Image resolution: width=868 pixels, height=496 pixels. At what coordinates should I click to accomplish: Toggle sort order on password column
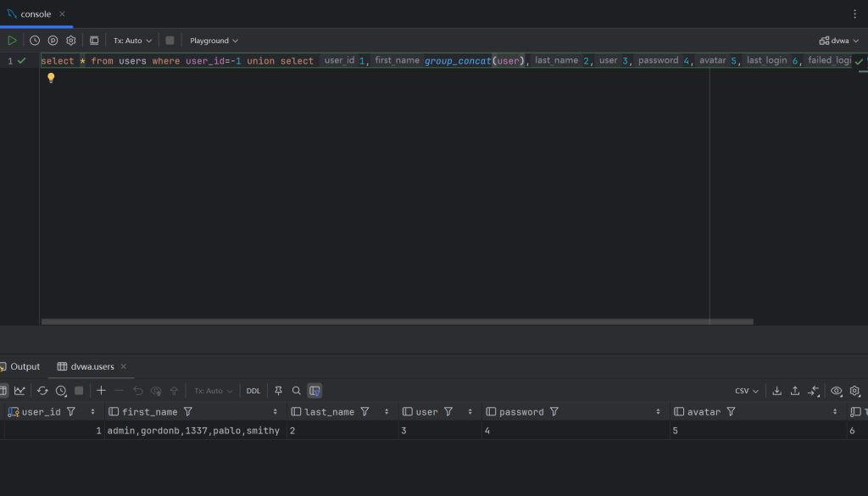(658, 412)
